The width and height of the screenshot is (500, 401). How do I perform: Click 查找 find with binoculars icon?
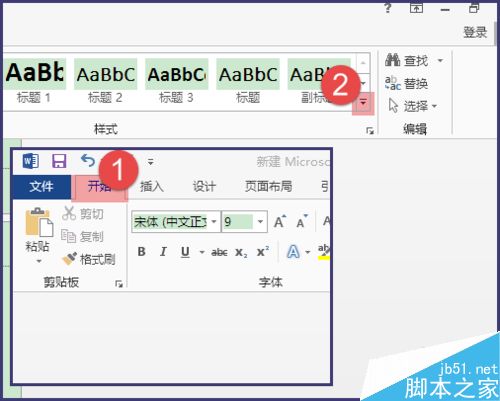tap(407, 61)
